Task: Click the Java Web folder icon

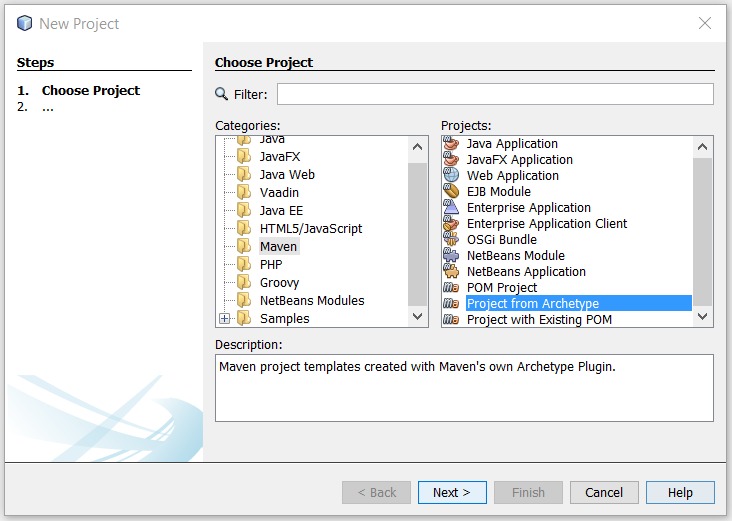Action: 244,174
